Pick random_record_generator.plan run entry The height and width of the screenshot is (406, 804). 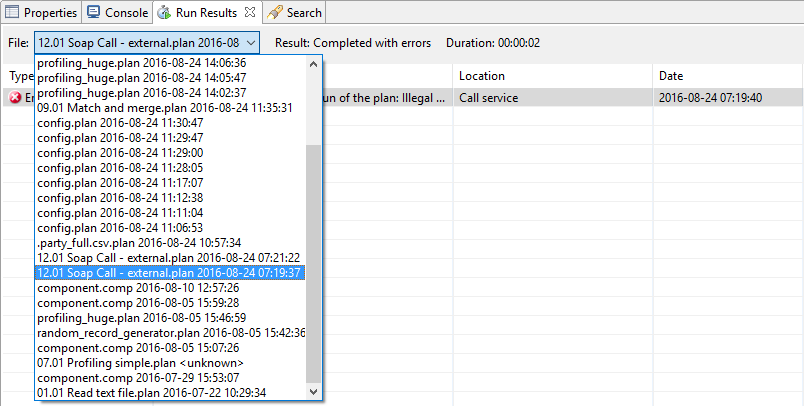pyautogui.click(x=171, y=333)
